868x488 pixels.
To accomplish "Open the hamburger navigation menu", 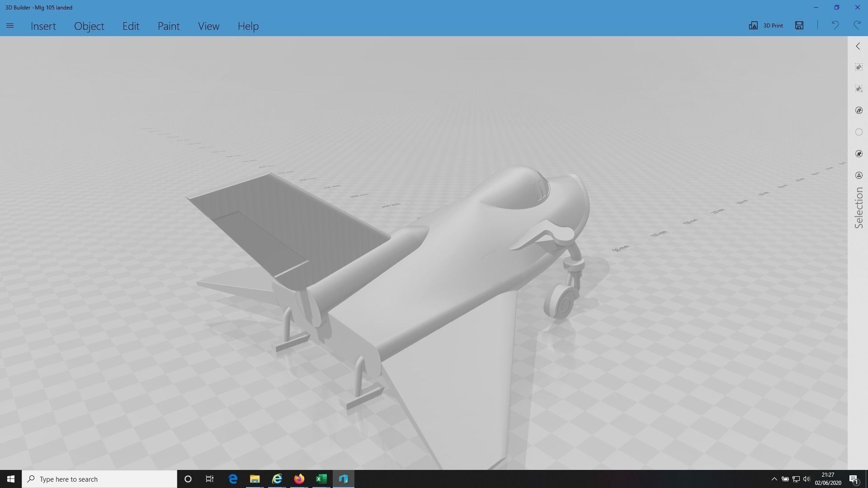I will point(10,26).
